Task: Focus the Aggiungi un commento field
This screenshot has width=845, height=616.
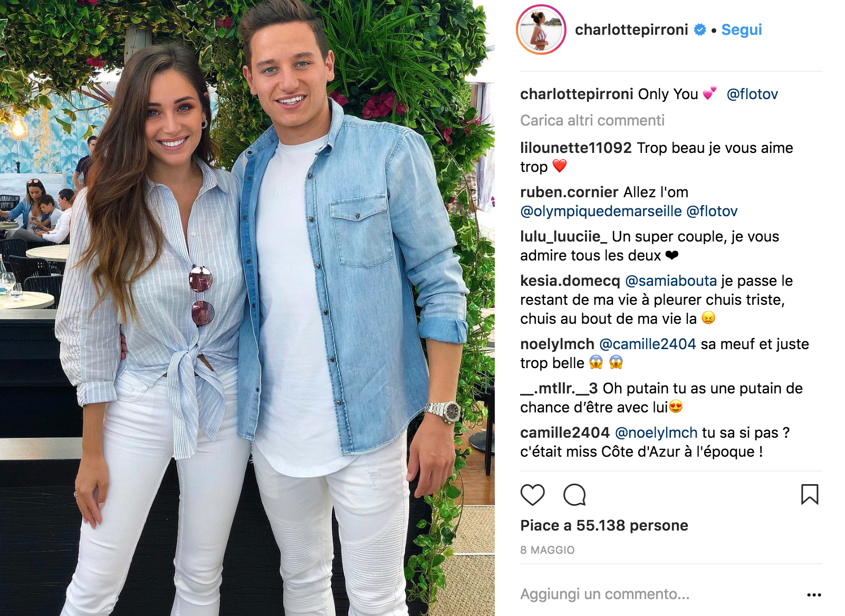Action: click(x=659, y=594)
